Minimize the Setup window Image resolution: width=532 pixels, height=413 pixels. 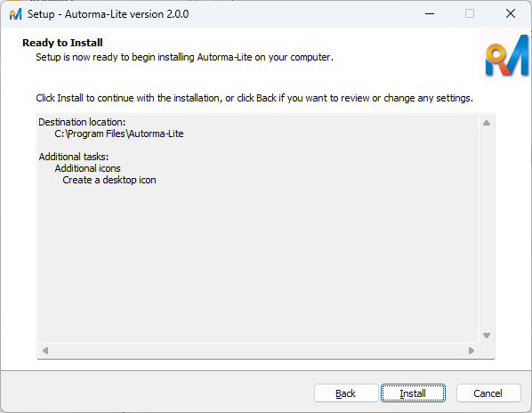[x=430, y=14]
